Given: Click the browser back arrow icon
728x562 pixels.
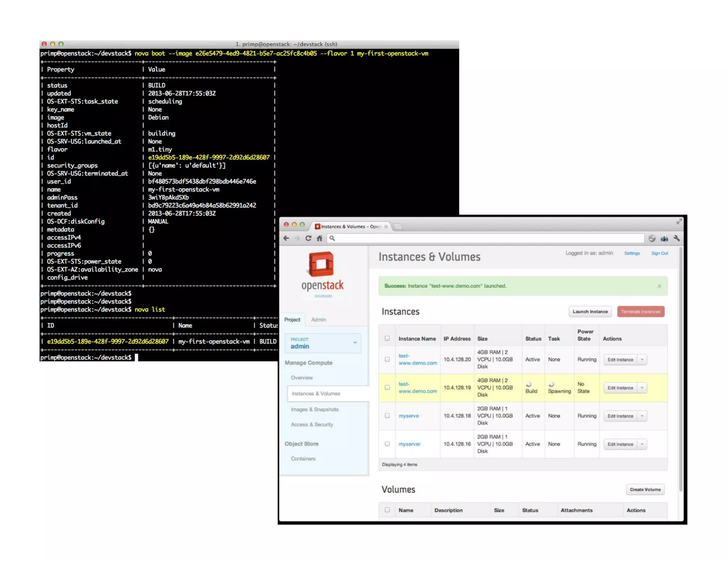Looking at the screenshot, I should click(286, 238).
